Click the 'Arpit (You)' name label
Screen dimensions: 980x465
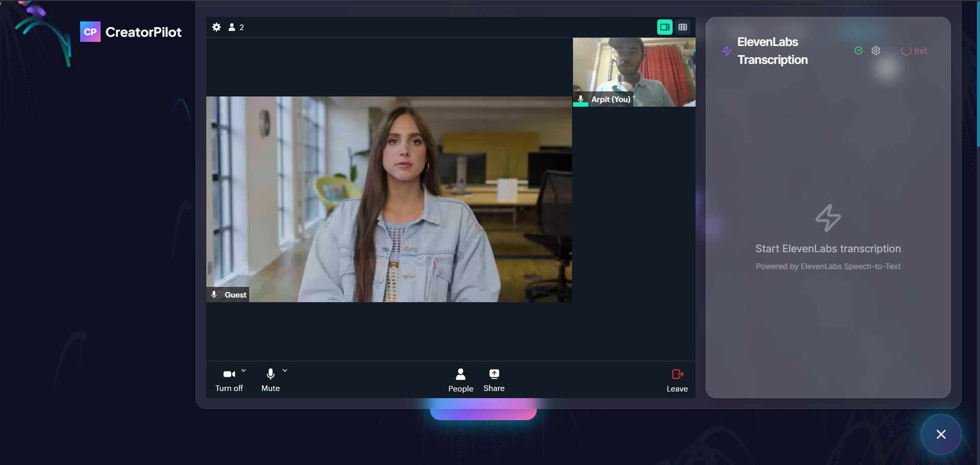(611, 100)
